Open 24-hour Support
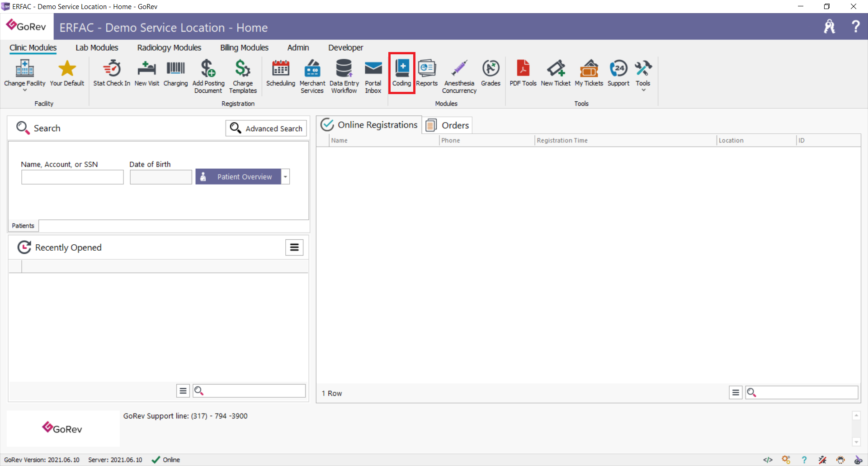 618,73
